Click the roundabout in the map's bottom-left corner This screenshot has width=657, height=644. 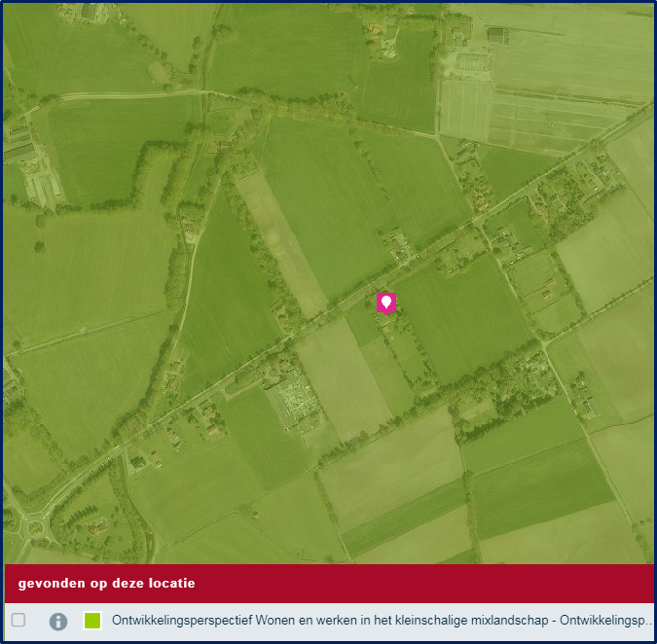(x=39, y=528)
